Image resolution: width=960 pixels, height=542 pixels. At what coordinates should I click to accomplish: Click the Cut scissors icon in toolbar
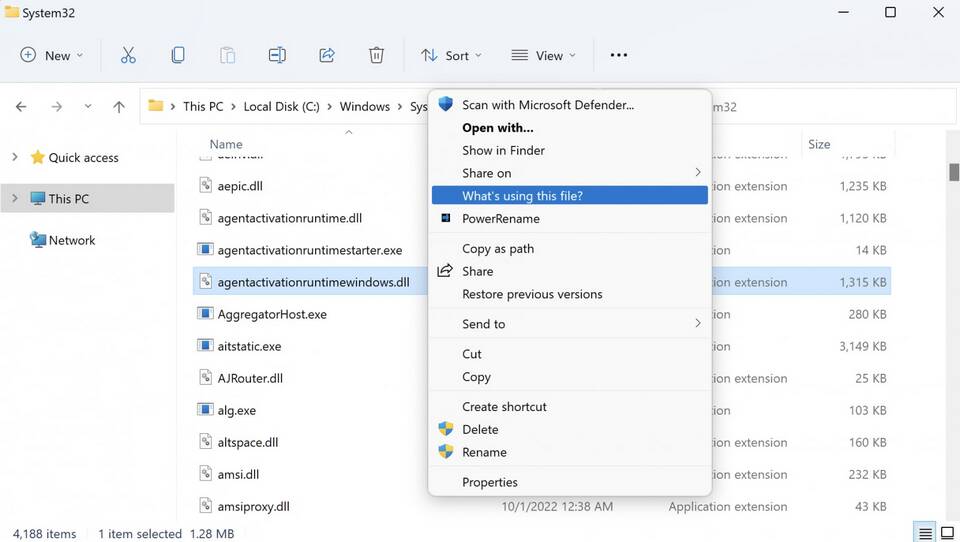point(128,55)
